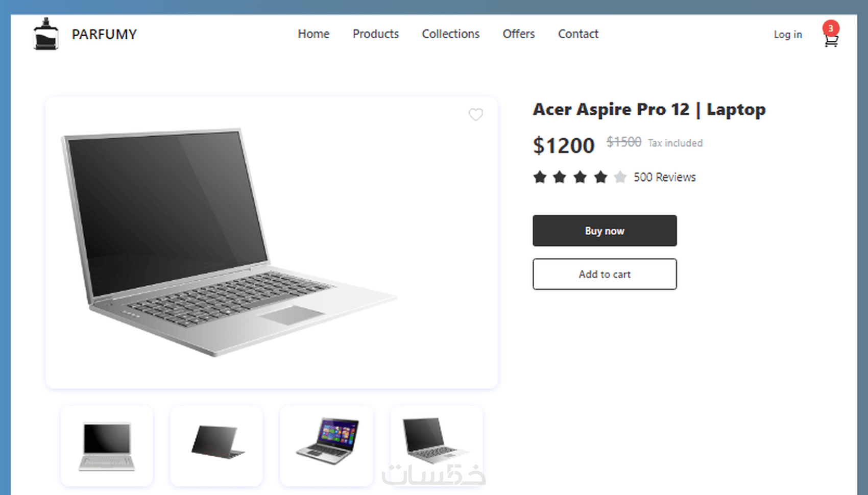This screenshot has height=495, width=868.
Task: Select the fifth grey rating star
Action: click(620, 177)
